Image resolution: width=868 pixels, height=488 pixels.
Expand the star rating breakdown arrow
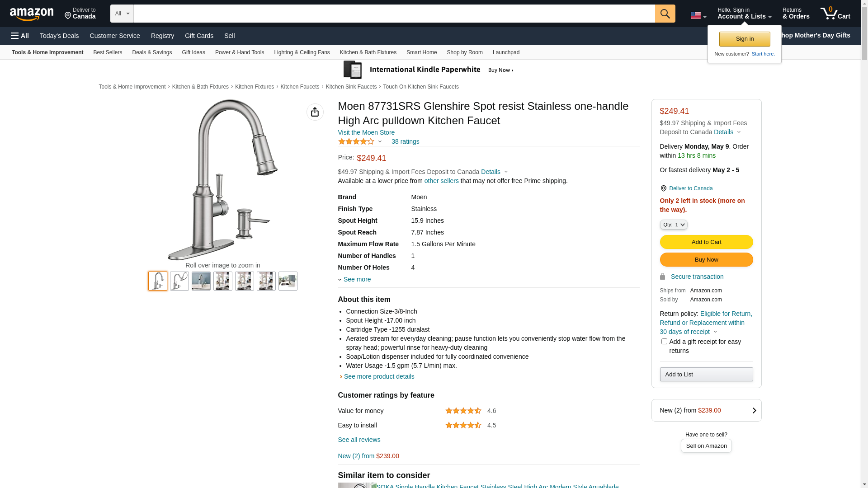[380, 142]
